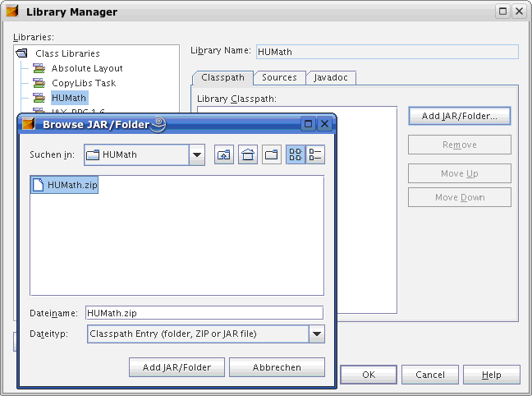Collapse the Class Libraries folder

point(21,53)
